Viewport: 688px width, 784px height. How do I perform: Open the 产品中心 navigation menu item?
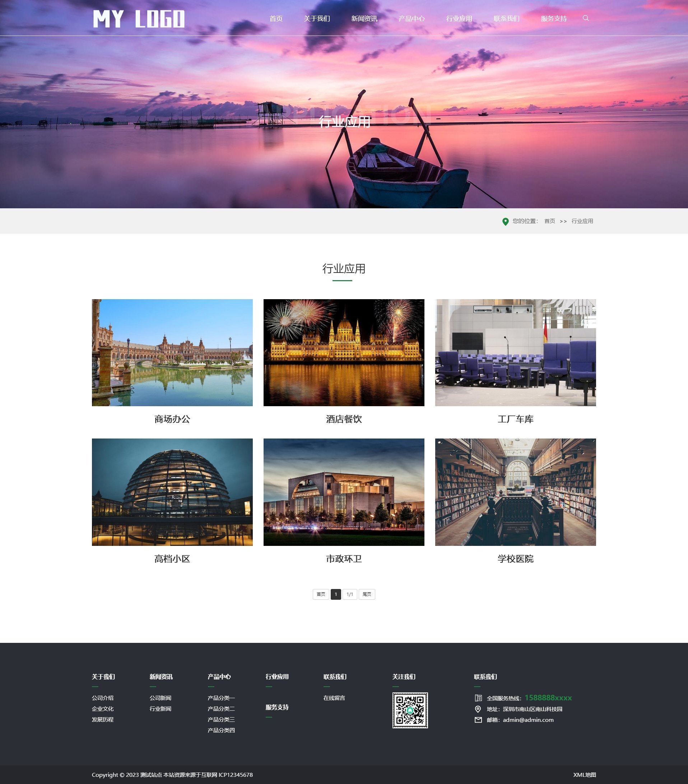411,18
